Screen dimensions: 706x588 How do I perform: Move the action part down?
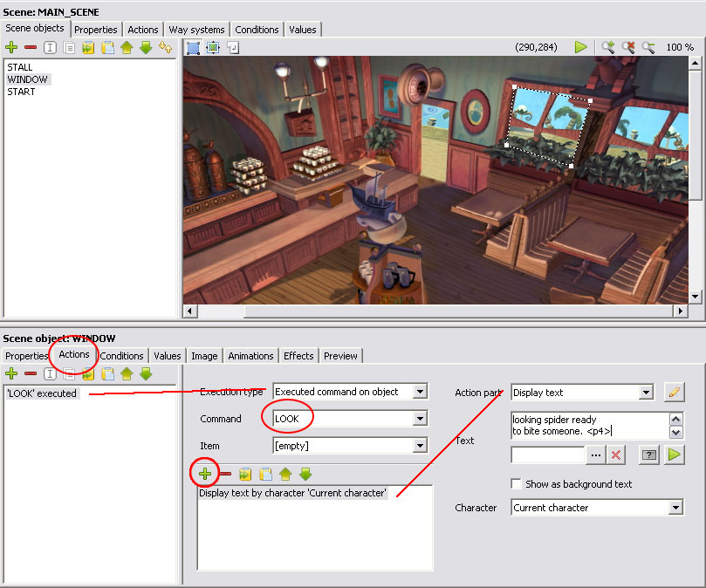coord(305,474)
